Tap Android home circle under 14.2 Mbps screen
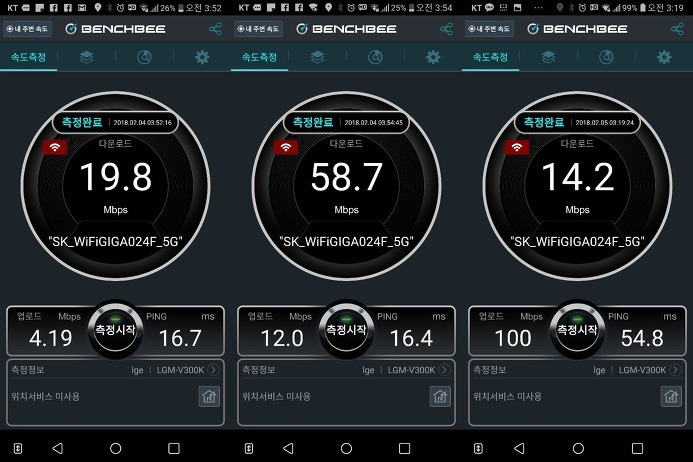693x462 pixels. tap(578, 448)
